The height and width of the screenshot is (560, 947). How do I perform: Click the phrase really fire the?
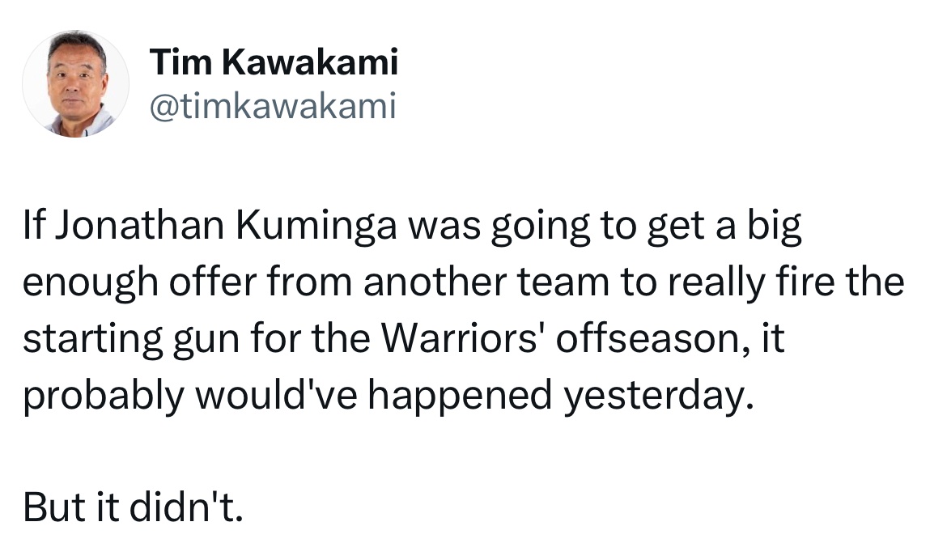[786, 282]
